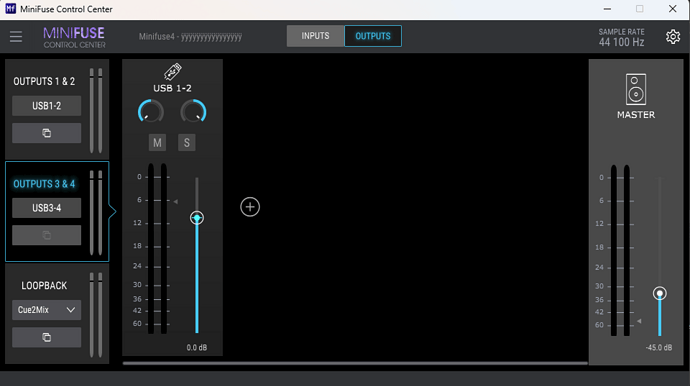
Task: Click copy icon under USB1-2
Action: point(46,133)
